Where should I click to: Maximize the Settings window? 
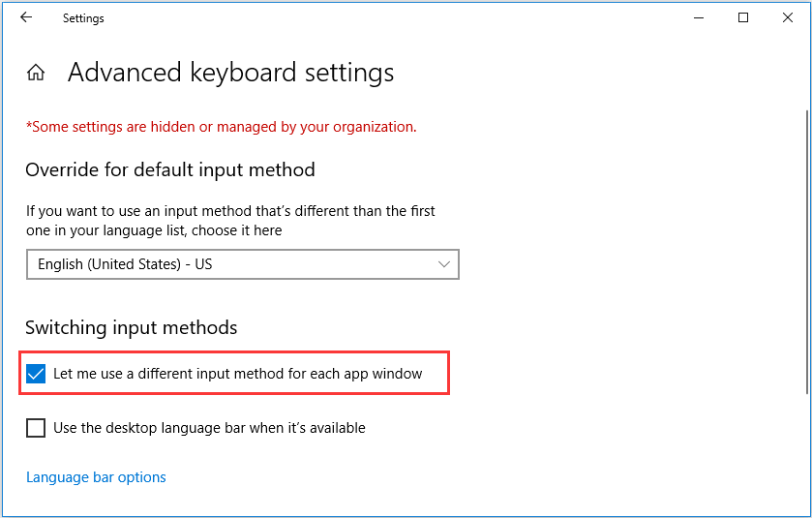pos(743,18)
